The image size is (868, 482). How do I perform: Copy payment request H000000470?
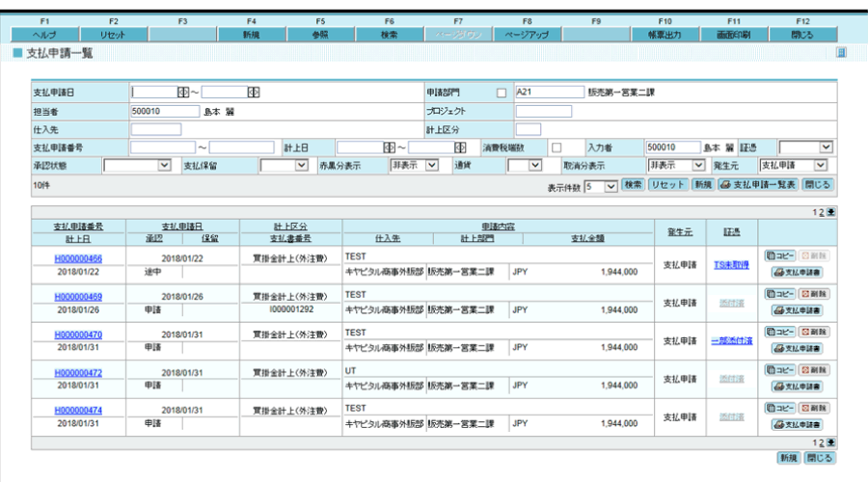point(780,332)
